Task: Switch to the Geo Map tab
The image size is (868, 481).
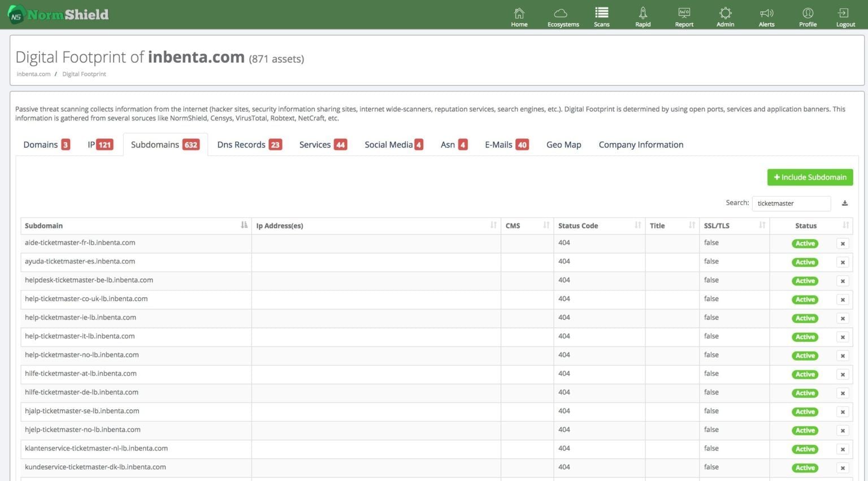Action: [563, 145]
